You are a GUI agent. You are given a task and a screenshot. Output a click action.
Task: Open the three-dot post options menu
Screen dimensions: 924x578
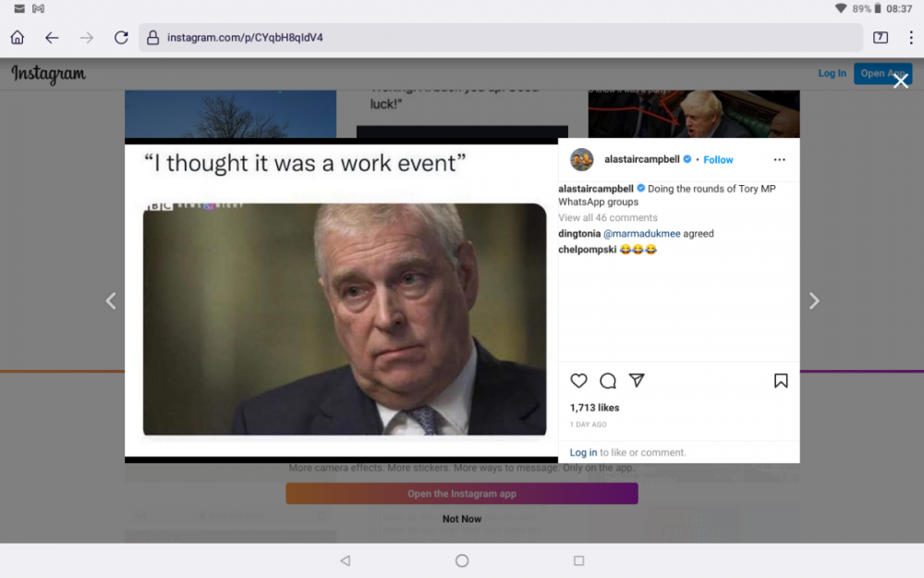click(780, 160)
